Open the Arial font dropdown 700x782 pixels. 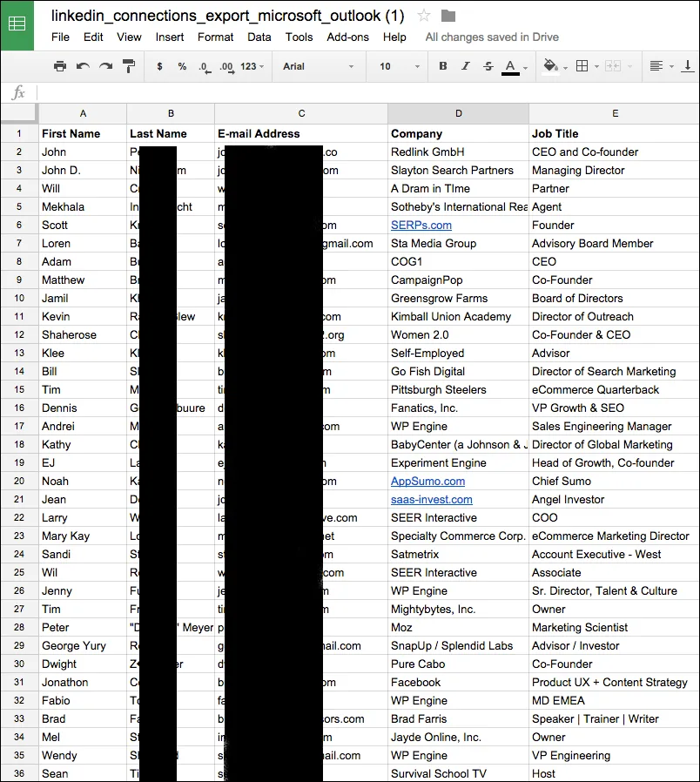tap(318, 66)
